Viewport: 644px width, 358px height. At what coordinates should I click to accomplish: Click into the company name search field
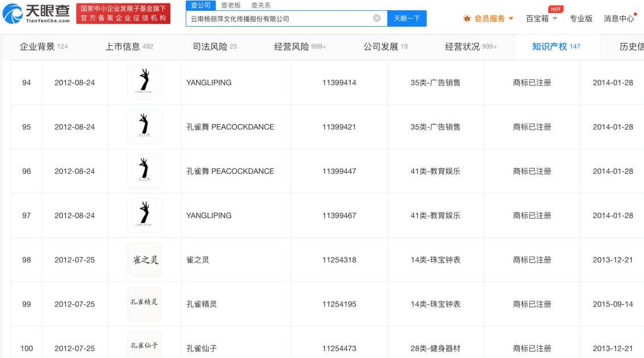tap(278, 19)
